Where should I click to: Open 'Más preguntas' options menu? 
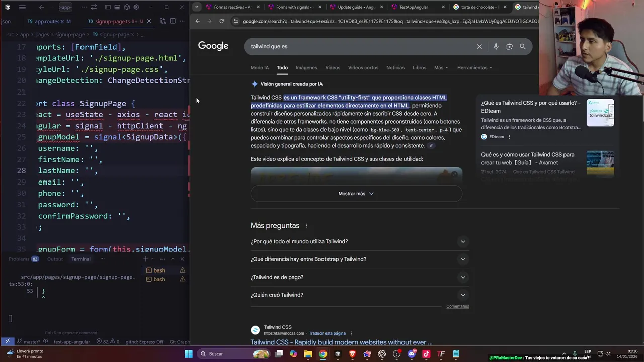click(306, 226)
